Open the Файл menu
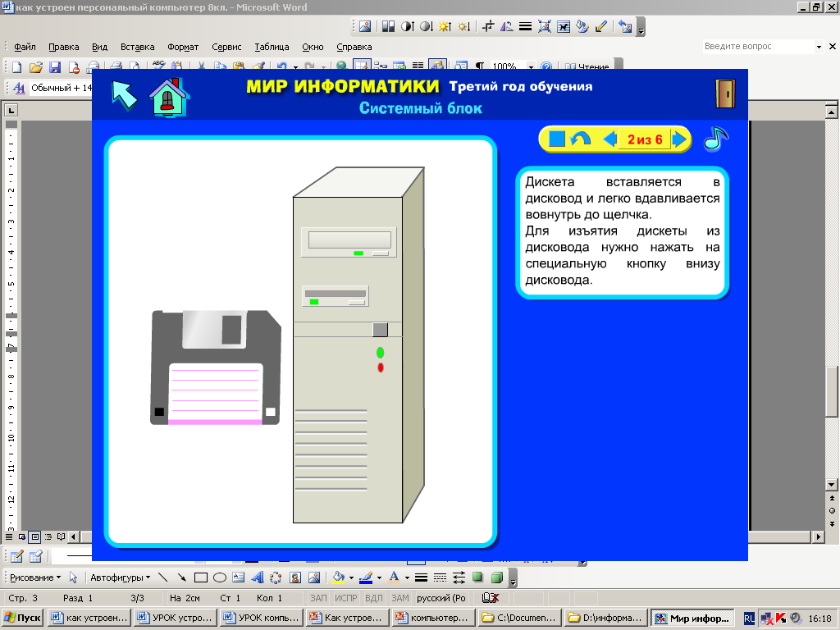The height and width of the screenshot is (630, 840). [x=25, y=47]
